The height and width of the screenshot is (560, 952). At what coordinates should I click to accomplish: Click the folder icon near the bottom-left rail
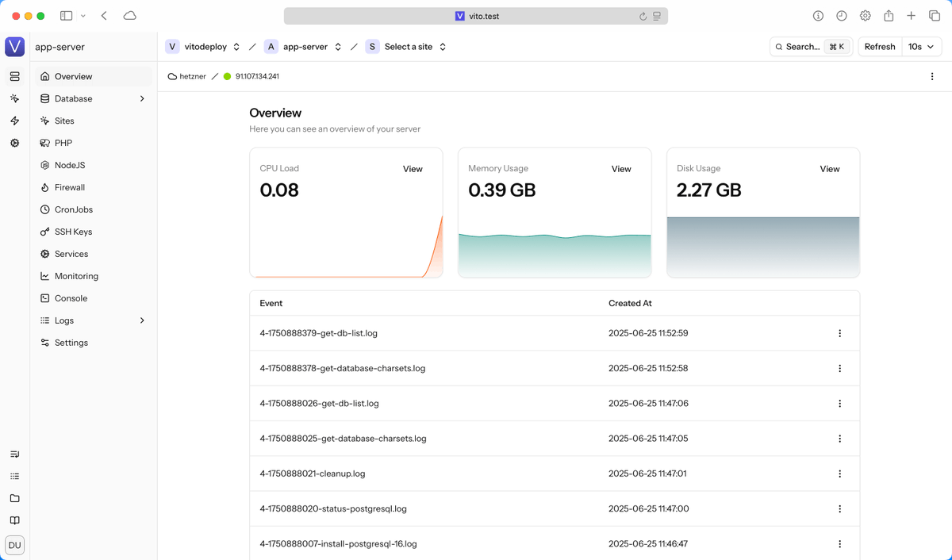[14, 498]
